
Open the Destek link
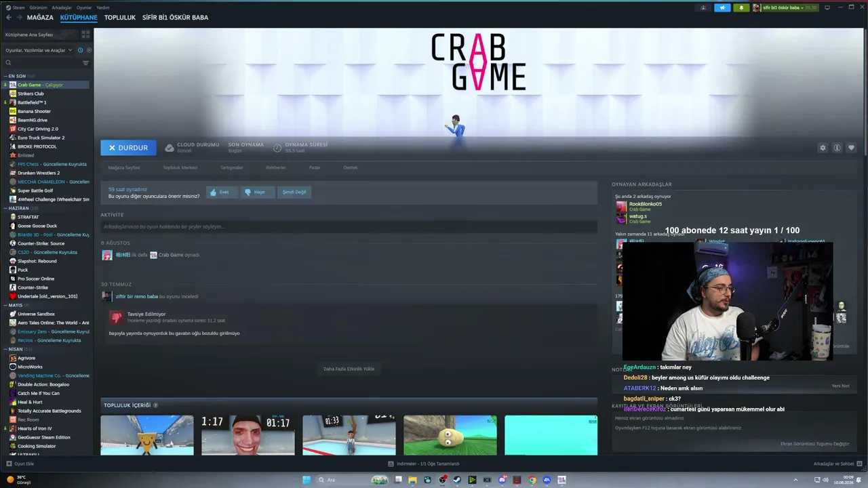pos(350,167)
